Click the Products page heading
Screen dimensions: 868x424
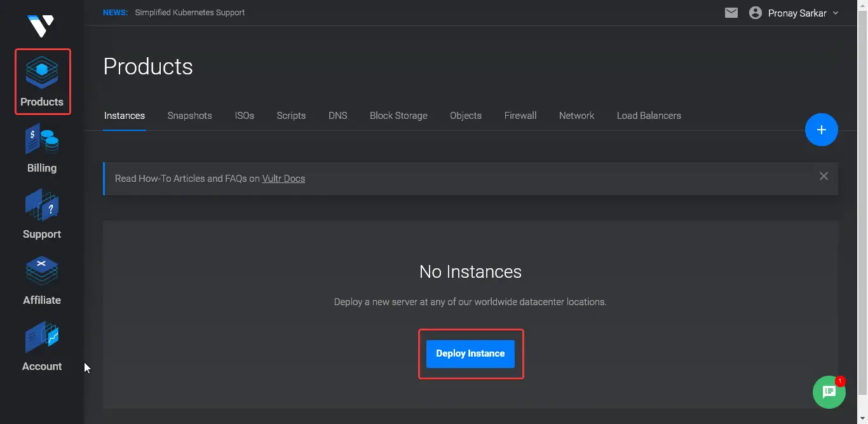tap(148, 67)
